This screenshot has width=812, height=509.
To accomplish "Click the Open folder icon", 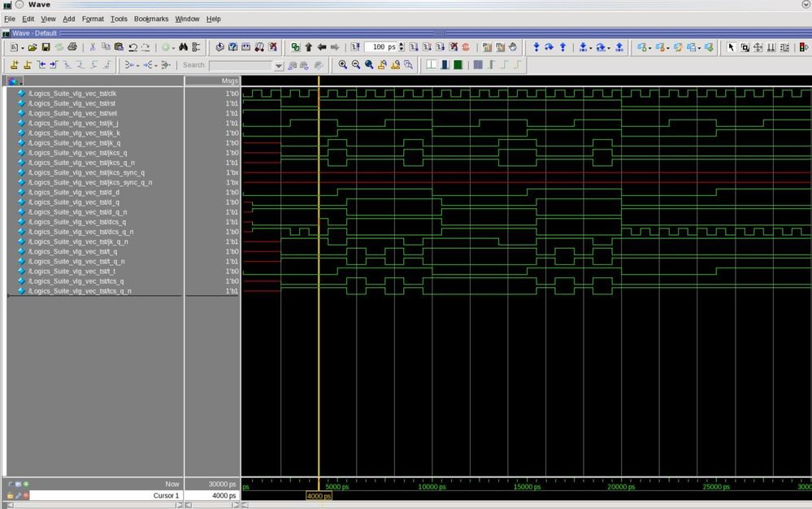I will (x=34, y=47).
